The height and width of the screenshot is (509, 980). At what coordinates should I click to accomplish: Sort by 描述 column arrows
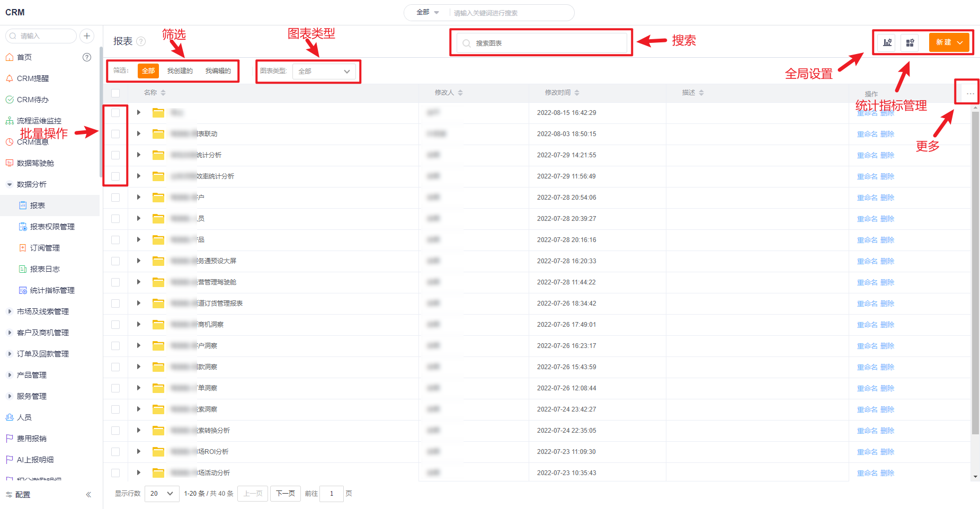click(701, 93)
